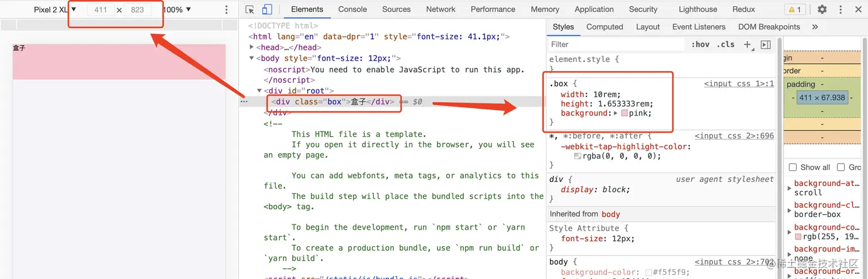Click the rgba(0, 0, 0, 0) color swatch
Viewport: 868px width, 279px height.
(578, 156)
